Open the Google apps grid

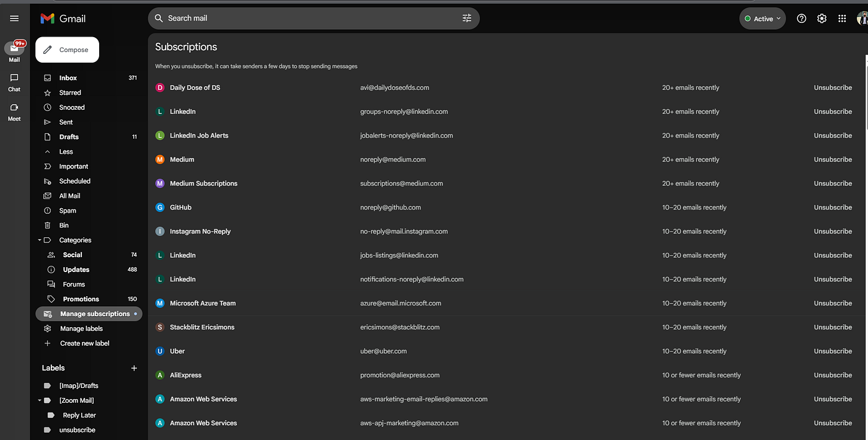[842, 19]
